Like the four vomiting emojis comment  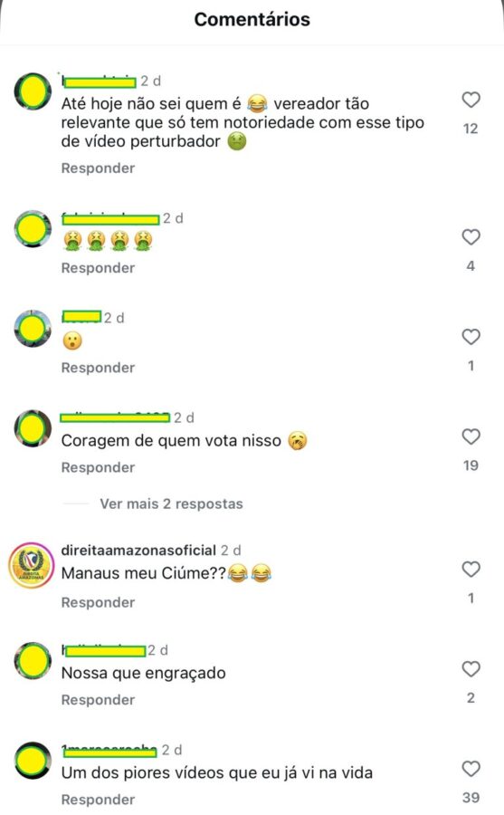pyautogui.click(x=471, y=237)
